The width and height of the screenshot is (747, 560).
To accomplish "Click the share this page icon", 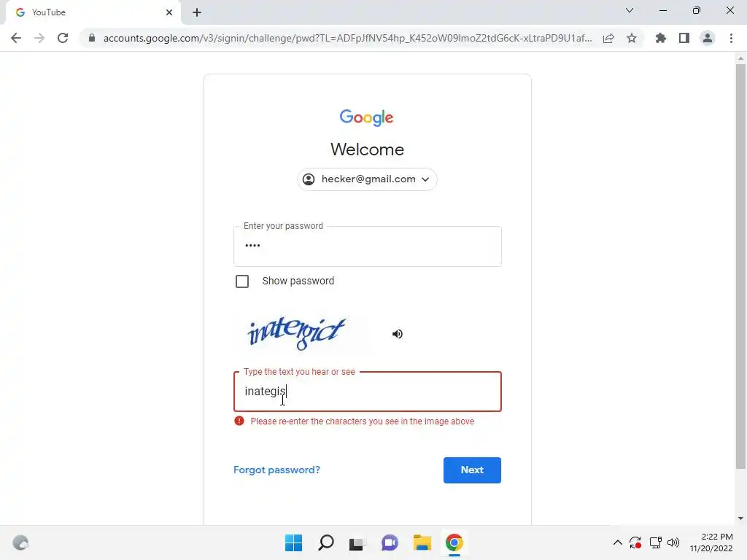I will coord(608,38).
